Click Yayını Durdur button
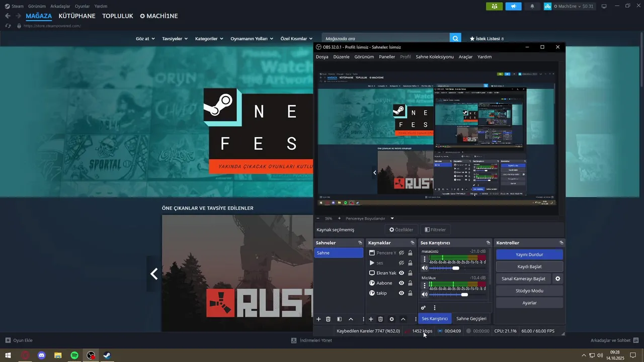This screenshot has width=644, height=362. [x=529, y=254]
